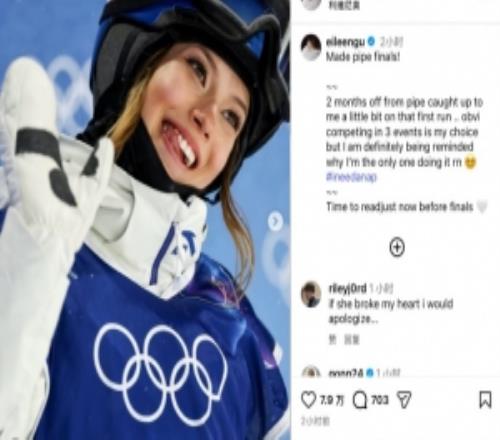Open comments via the speech bubble icon
This screenshot has width=500, height=440.
pos(360,400)
